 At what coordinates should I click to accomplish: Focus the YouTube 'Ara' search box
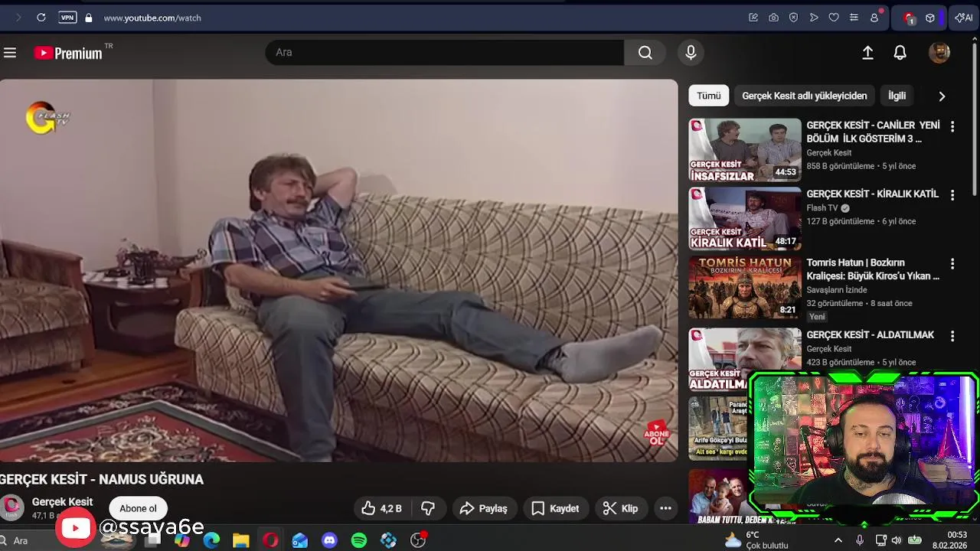point(445,52)
